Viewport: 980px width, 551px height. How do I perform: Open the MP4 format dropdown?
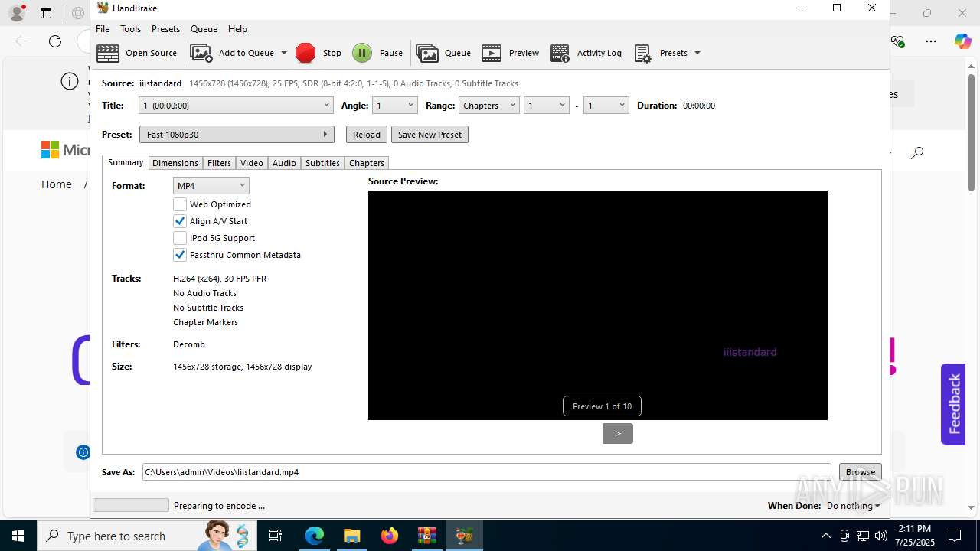[x=211, y=186]
